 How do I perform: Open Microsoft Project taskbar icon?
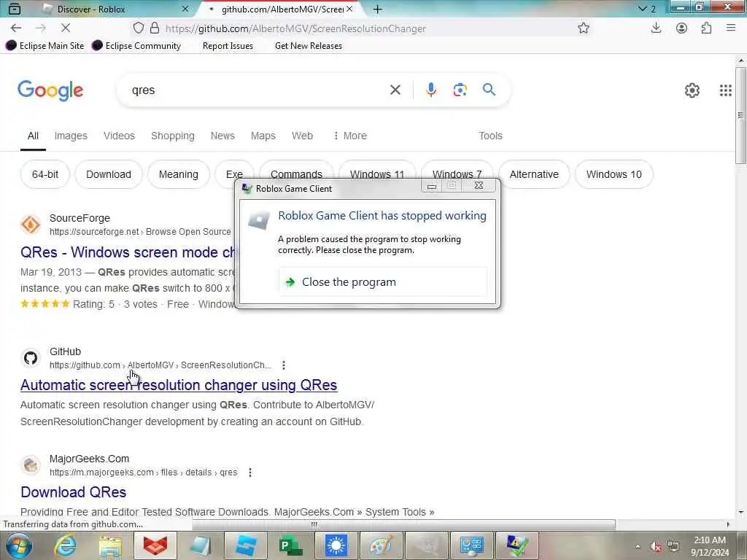pos(290,545)
